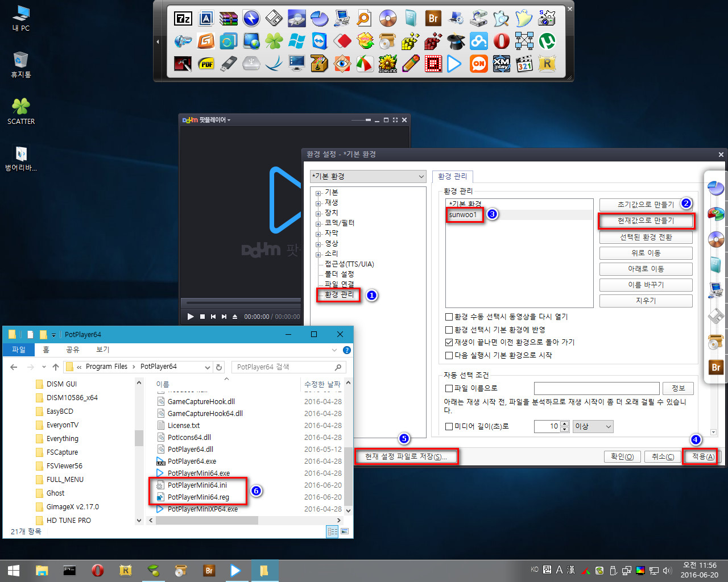The height and width of the screenshot is (582, 728).
Task: Open 내 PC desktop icon
Action: point(21,18)
